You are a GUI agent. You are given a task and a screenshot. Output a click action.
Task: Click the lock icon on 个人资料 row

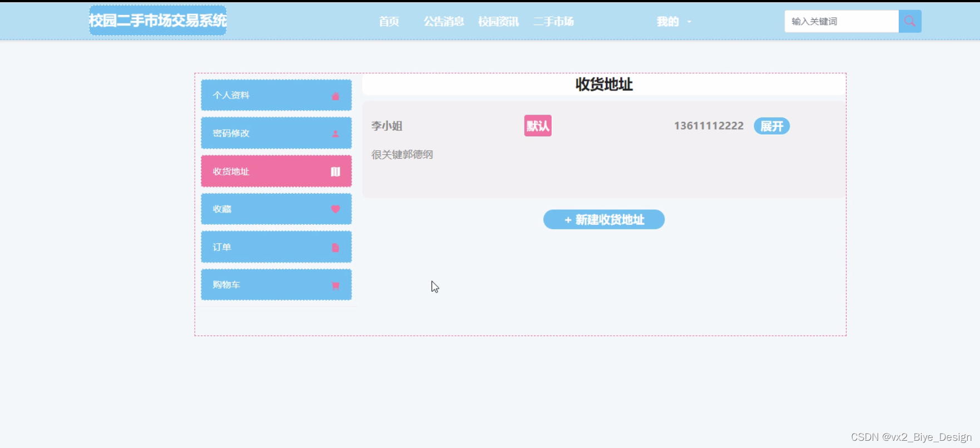(x=335, y=96)
